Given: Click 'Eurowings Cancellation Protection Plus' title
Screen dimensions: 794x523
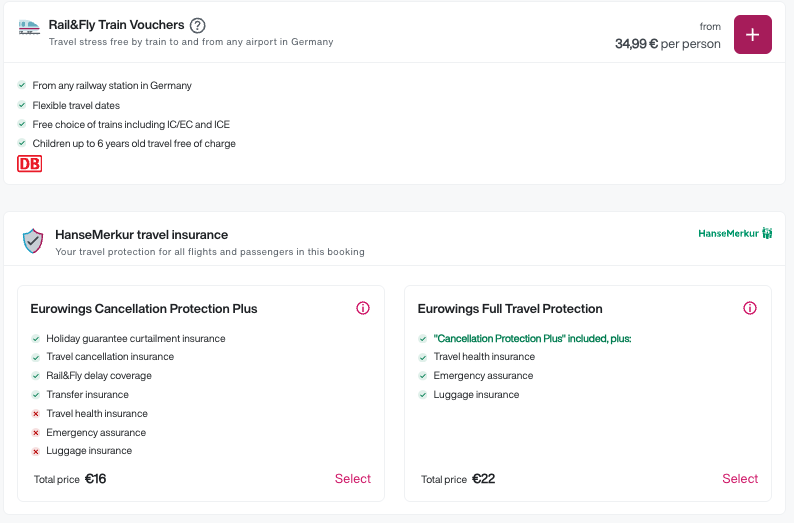Looking at the screenshot, I should [x=144, y=309].
